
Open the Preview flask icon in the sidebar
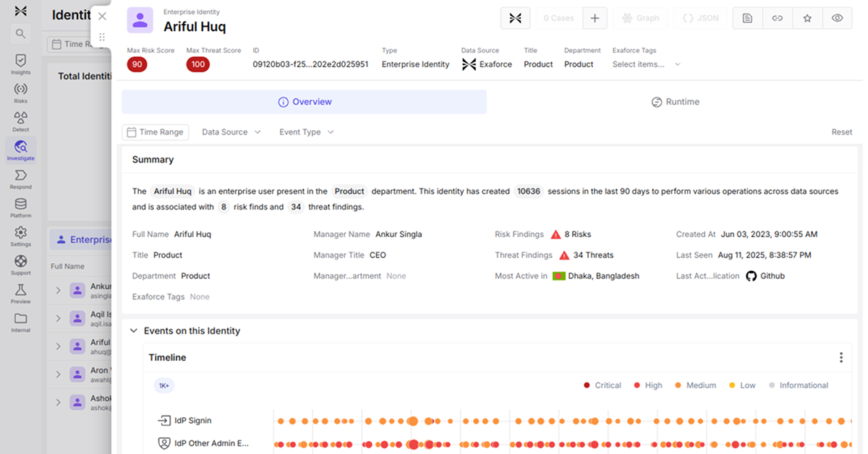click(x=20, y=294)
